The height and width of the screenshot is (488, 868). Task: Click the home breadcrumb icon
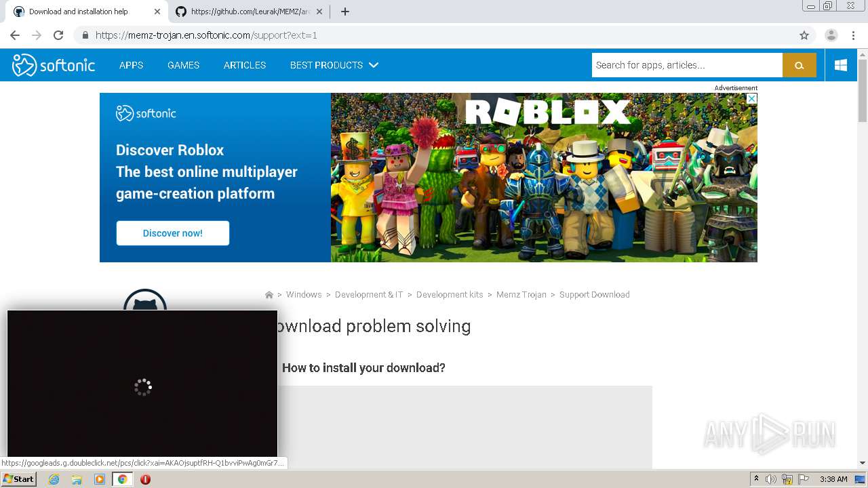[269, 295]
